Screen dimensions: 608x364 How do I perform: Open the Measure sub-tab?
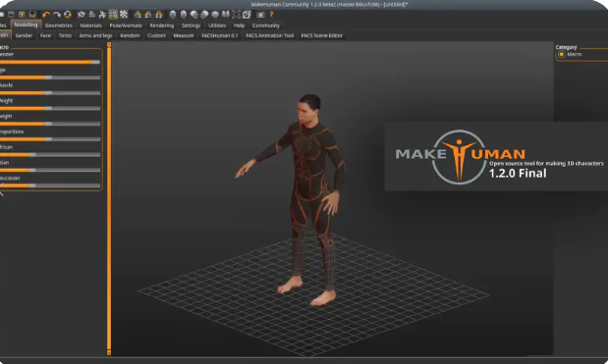(x=183, y=35)
